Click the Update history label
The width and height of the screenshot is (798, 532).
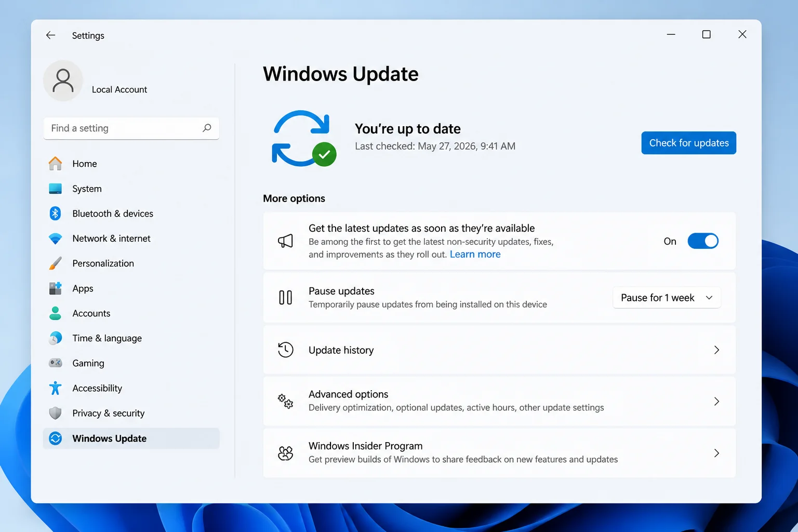click(341, 350)
